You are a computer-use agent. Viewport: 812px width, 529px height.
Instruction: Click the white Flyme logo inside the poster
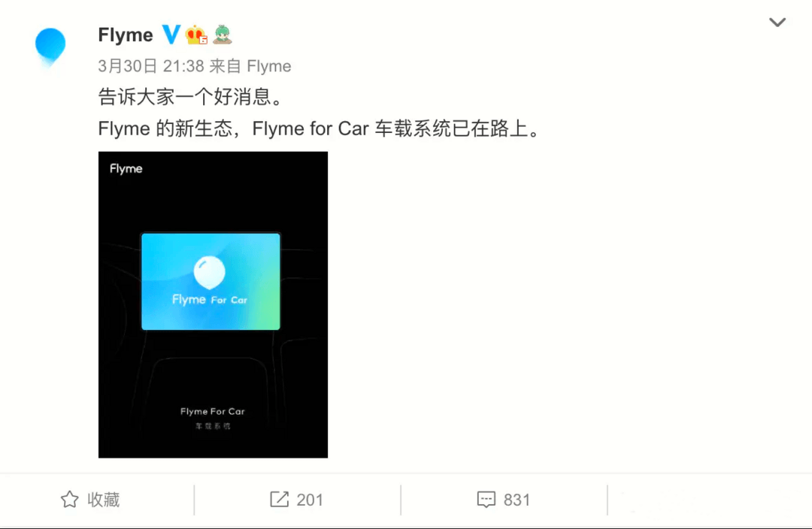click(126, 169)
